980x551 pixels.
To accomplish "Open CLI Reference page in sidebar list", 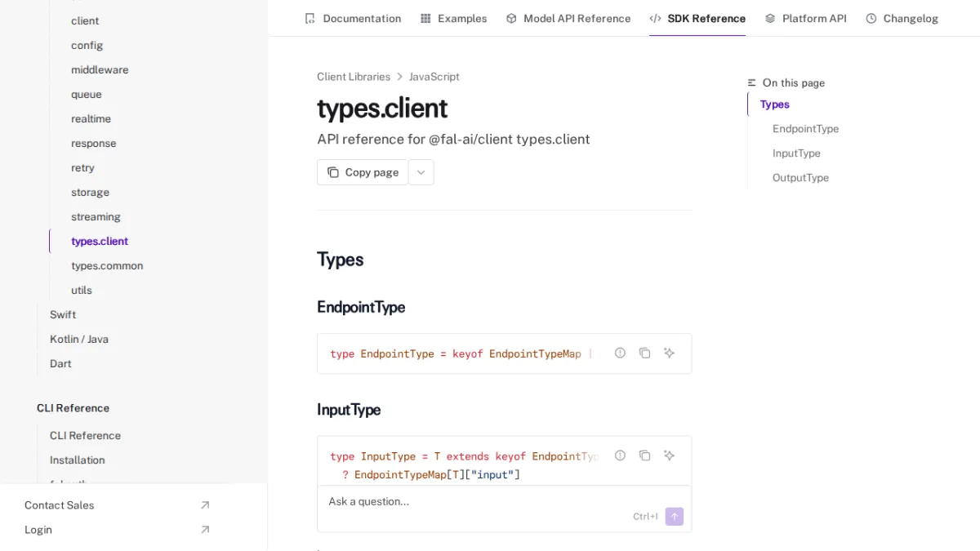I will click(85, 436).
